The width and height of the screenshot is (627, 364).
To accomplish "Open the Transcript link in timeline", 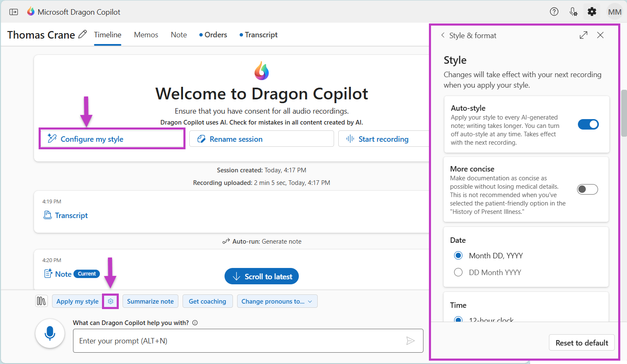I will pos(71,216).
